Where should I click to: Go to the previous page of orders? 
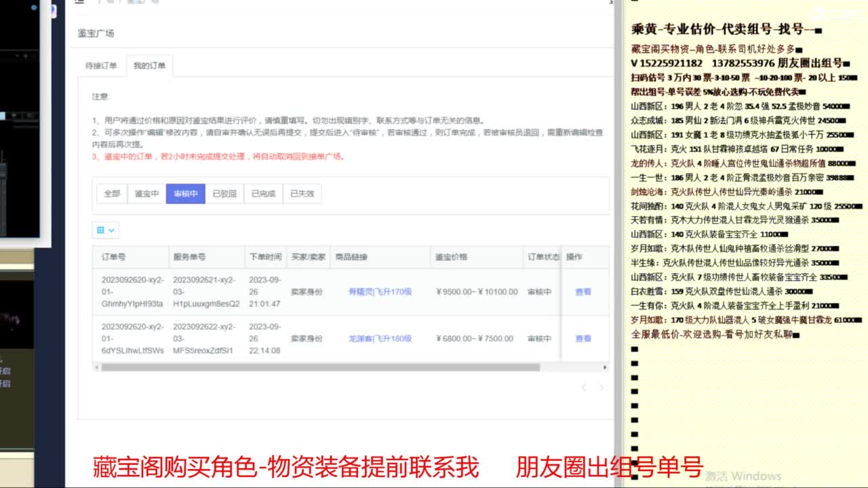583,388
